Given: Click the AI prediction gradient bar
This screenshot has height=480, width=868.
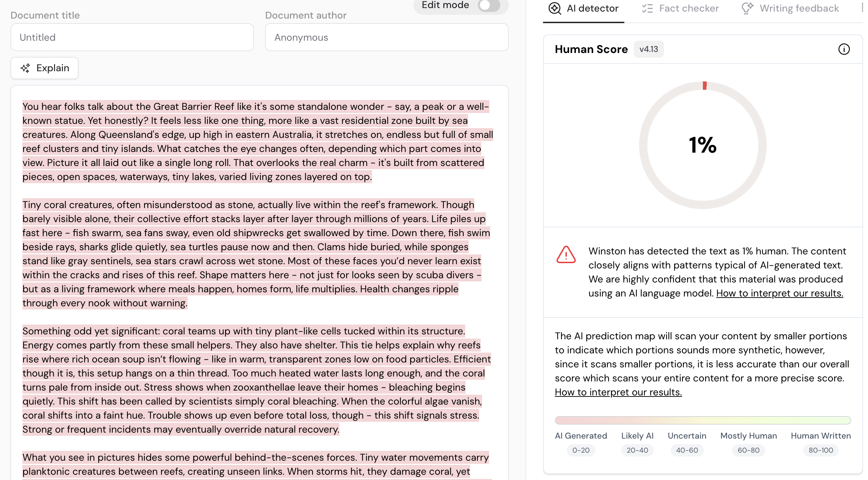Looking at the screenshot, I should point(703,420).
